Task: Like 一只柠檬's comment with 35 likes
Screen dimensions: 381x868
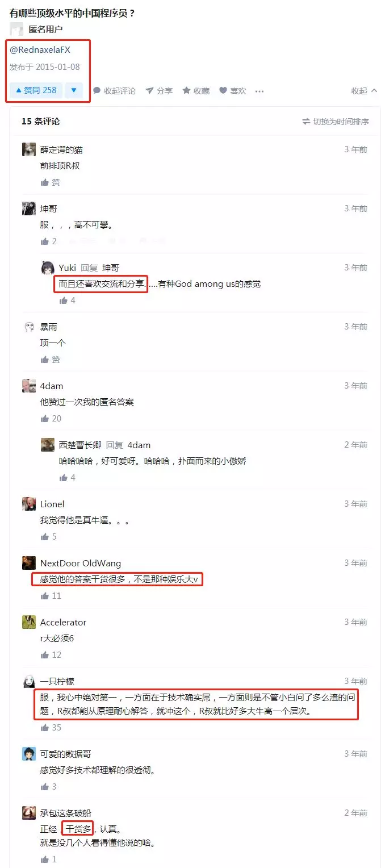Action: coord(51,728)
